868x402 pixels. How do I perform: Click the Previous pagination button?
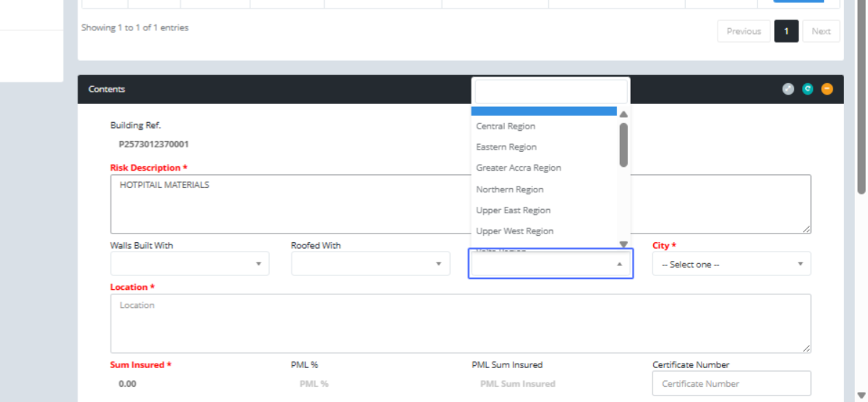tap(744, 31)
